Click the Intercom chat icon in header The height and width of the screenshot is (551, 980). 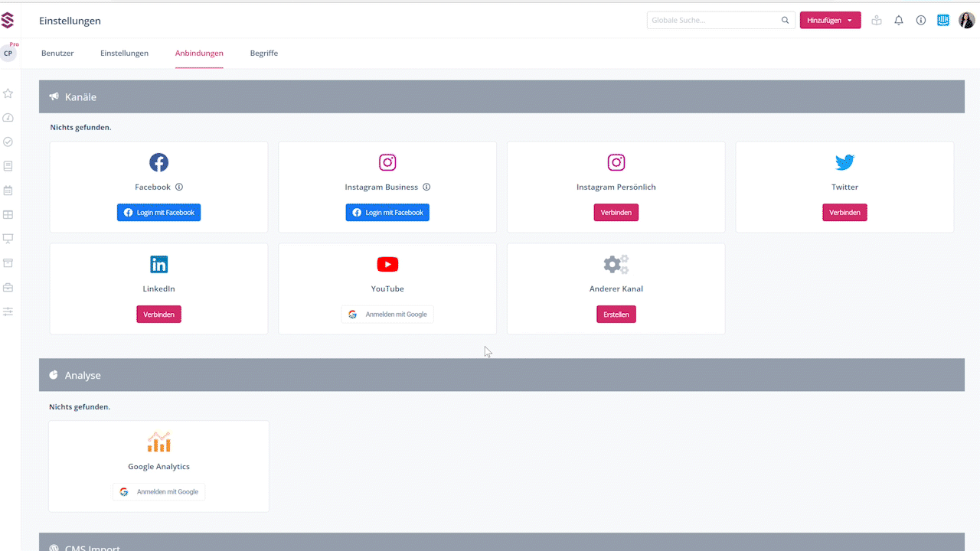click(943, 21)
